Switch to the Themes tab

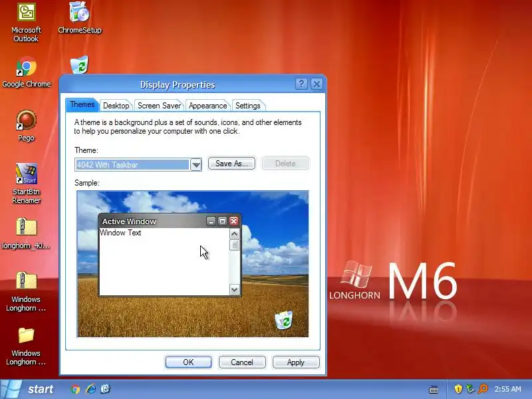click(x=82, y=105)
